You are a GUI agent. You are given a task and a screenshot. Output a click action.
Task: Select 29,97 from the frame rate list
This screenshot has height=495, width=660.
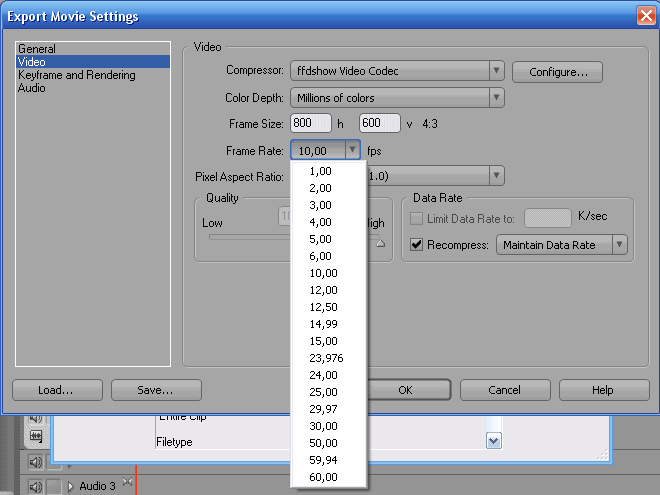322,409
